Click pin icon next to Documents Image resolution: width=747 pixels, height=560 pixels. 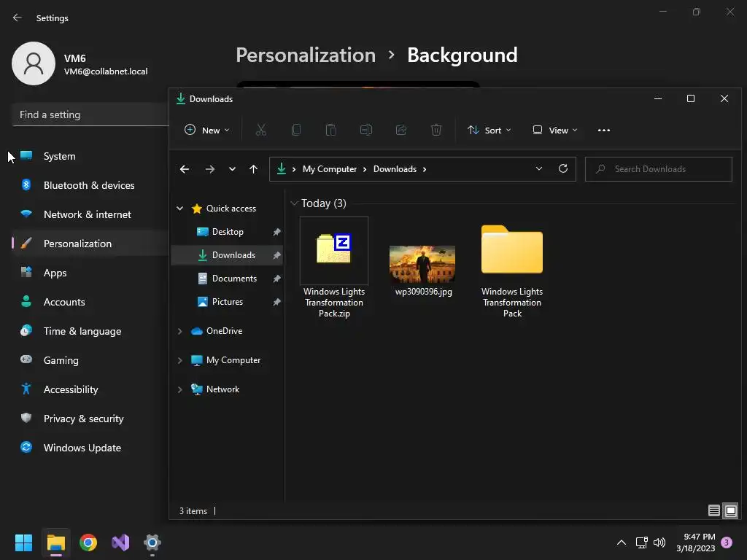click(276, 279)
